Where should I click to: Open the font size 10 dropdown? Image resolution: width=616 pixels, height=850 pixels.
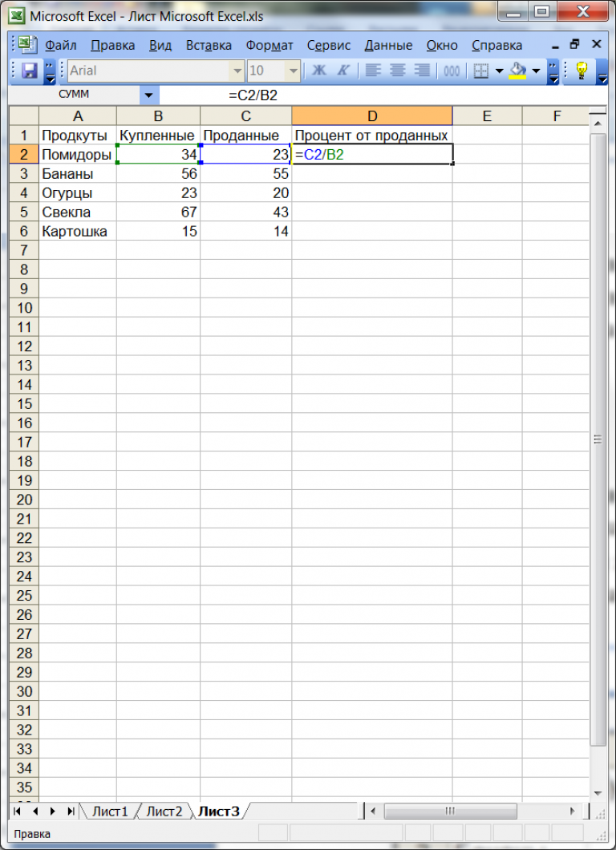pos(294,71)
